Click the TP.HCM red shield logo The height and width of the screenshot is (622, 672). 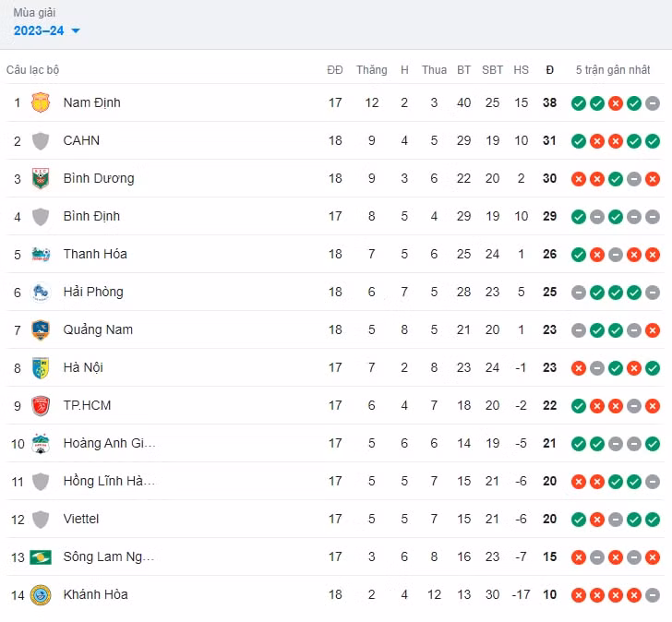(41, 405)
